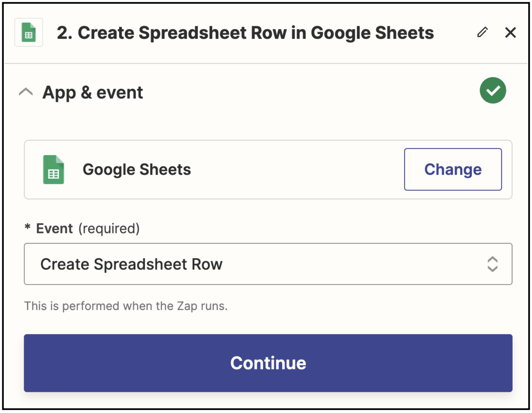Click the required asterisk beside Event
This screenshot has width=532, height=413.
click(x=28, y=228)
